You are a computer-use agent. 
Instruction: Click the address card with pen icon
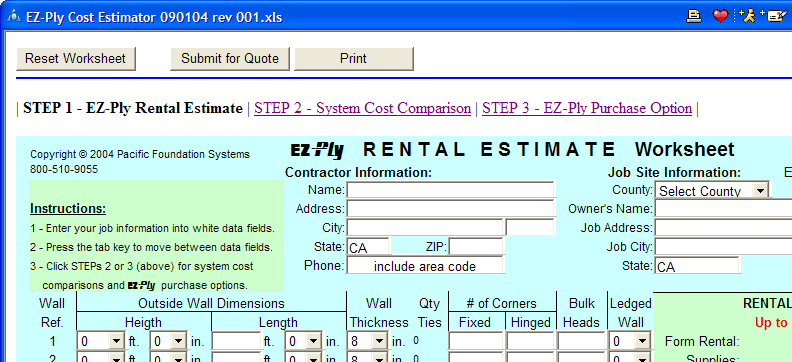773,16
